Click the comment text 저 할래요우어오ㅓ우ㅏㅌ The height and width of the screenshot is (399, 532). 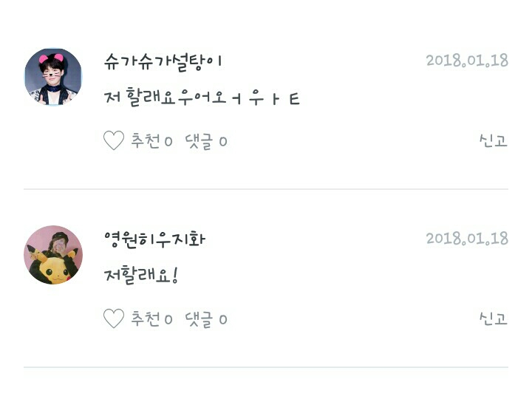click(202, 97)
